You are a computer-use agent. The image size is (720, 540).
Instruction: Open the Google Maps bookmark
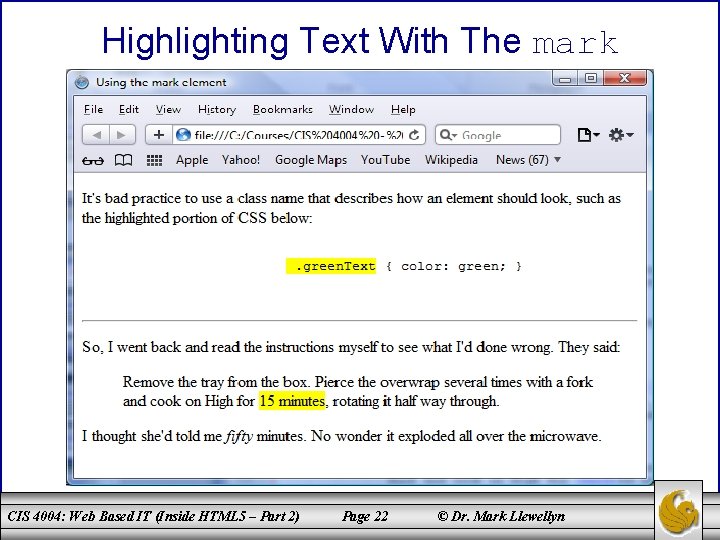click(311, 160)
